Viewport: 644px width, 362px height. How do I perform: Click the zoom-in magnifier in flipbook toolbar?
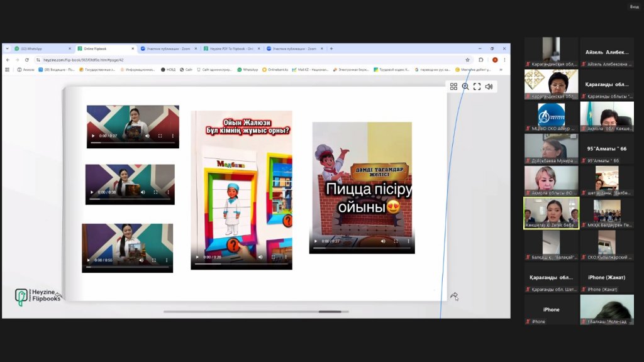pos(465,86)
